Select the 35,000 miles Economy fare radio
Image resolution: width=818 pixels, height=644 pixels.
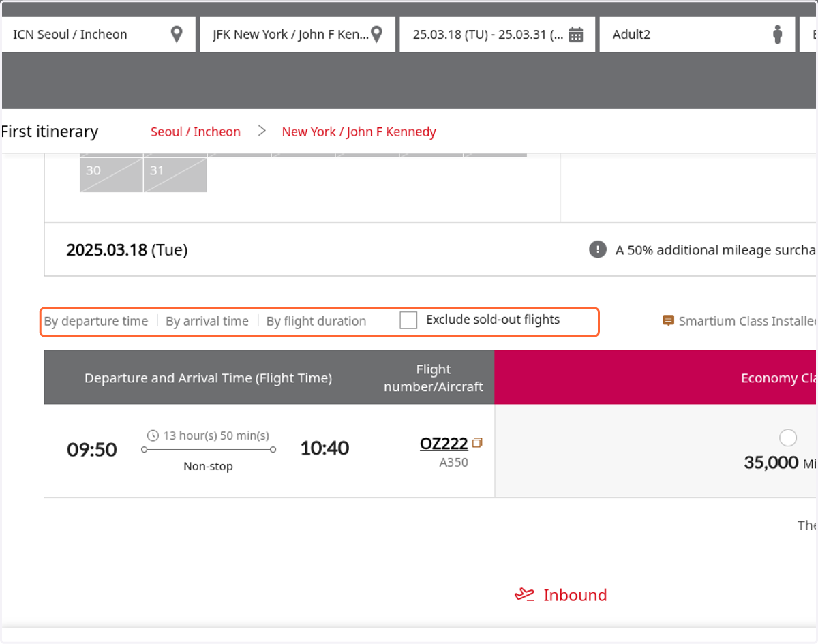coord(787,438)
